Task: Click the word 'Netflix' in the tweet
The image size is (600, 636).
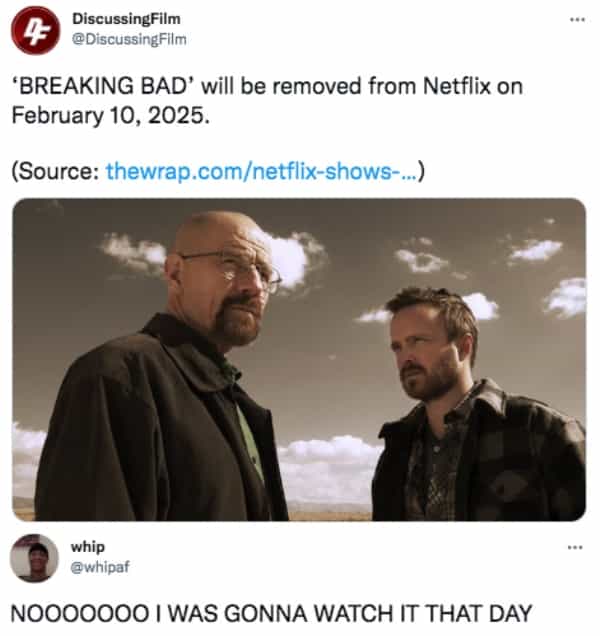Action: 456,86
